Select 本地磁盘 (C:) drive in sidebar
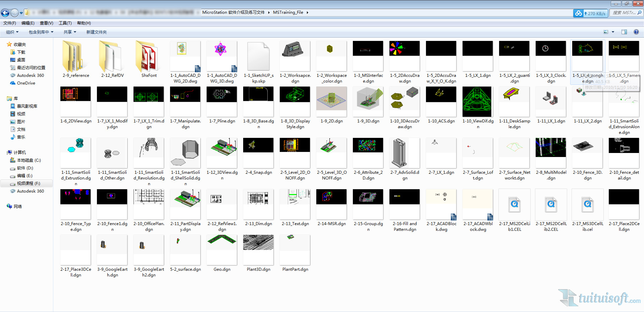Screen dimensions: 644x312 coord(29,160)
